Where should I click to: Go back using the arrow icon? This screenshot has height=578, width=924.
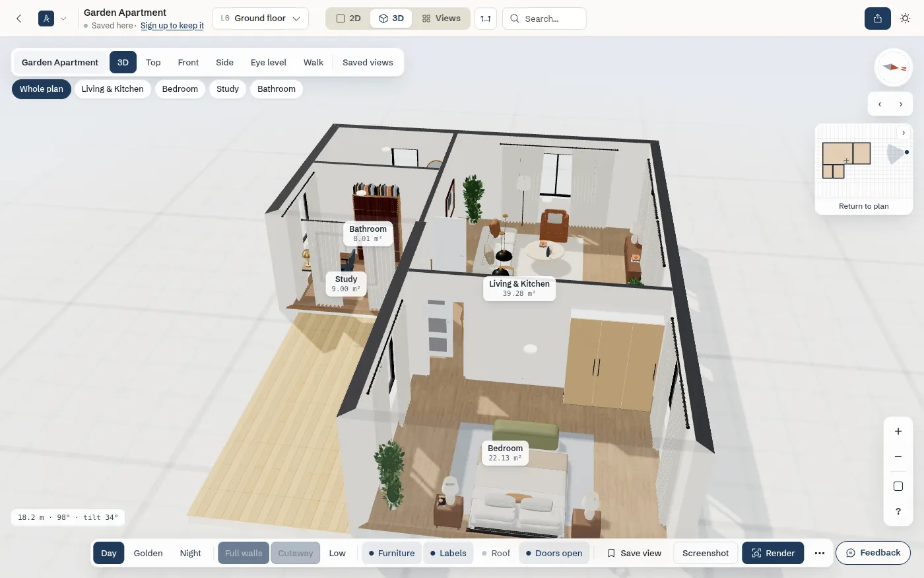pos(19,18)
